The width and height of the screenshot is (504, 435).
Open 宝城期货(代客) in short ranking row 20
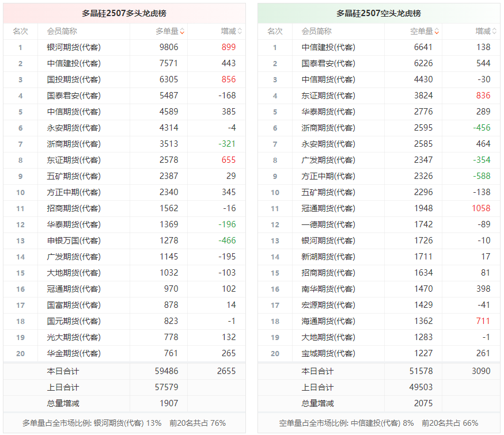pos(328,353)
